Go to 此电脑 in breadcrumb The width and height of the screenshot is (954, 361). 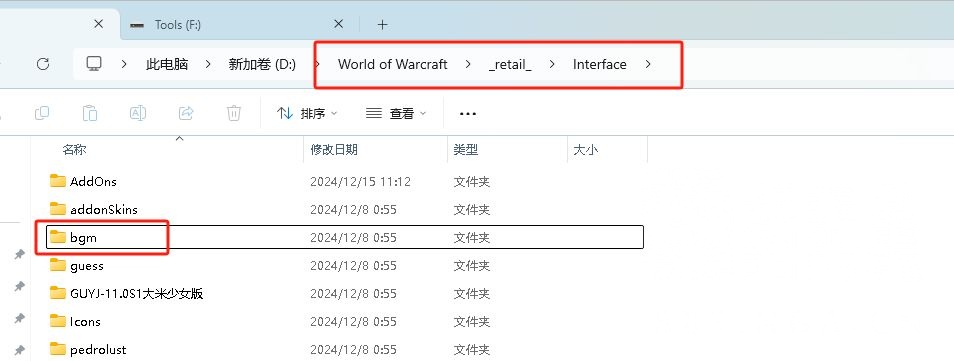[x=167, y=64]
